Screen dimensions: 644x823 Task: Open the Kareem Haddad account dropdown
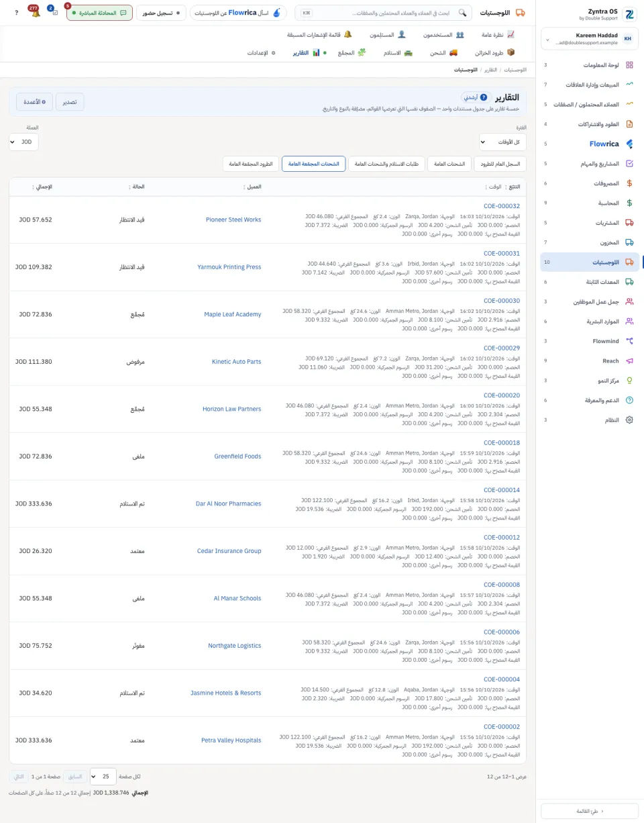pos(590,39)
